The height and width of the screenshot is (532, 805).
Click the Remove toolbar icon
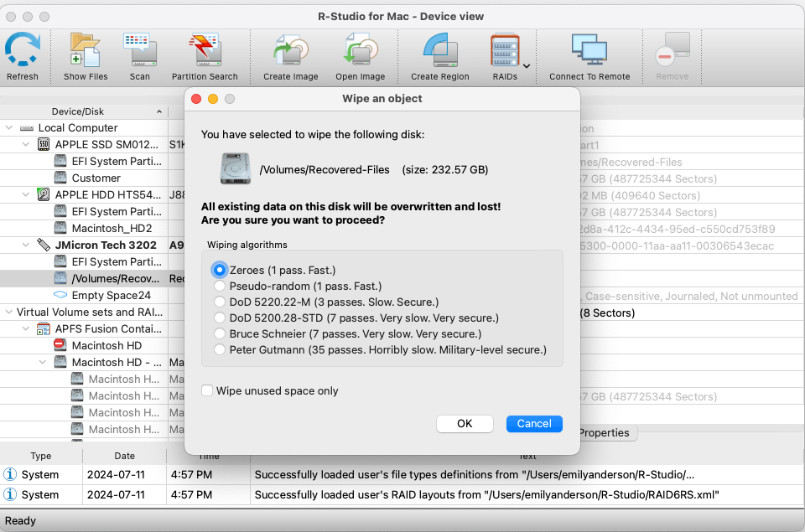(672, 49)
